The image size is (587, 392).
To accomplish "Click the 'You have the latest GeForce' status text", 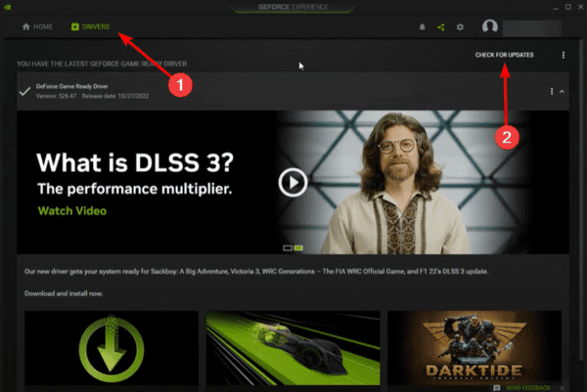I will pos(102,64).
